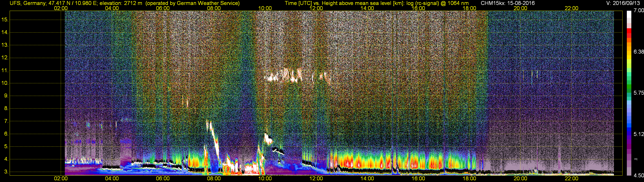Click the 14:00 label on the top axis
644x182 pixels.
click(x=367, y=8)
